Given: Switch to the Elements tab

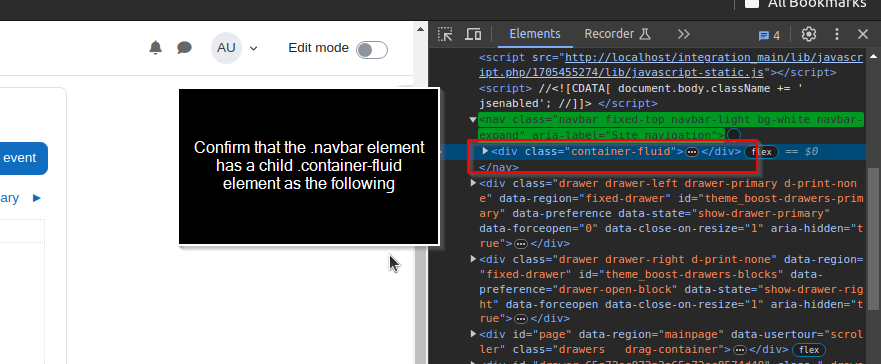Looking at the screenshot, I should 535,34.
